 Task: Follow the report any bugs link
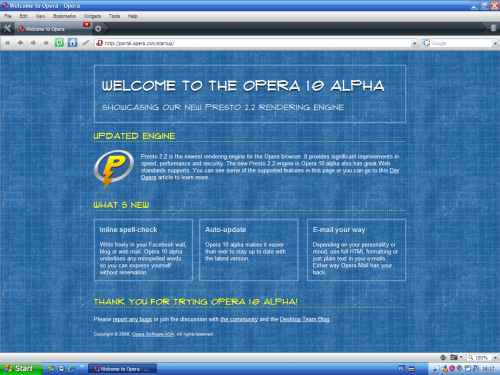132,319
